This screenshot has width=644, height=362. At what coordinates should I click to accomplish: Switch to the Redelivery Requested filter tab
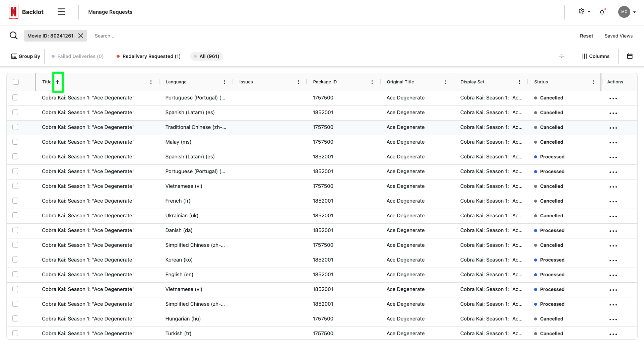[x=148, y=56]
